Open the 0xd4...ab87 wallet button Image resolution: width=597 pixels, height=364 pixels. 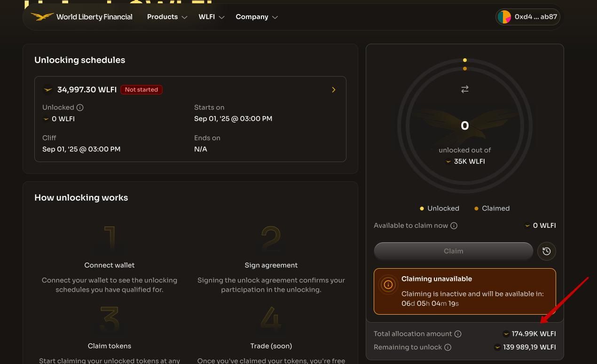528,17
